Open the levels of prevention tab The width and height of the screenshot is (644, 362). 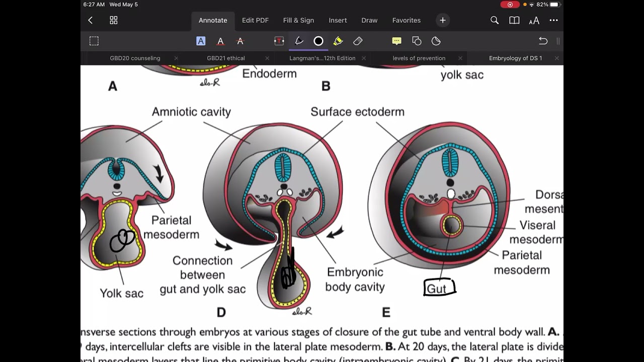pos(419,58)
